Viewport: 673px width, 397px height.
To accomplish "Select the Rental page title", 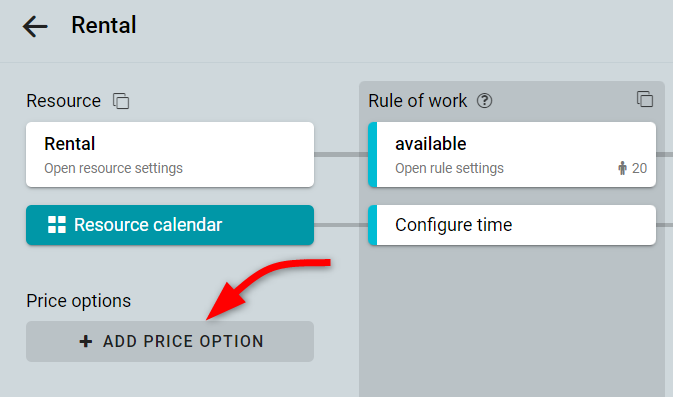I will pyautogui.click(x=103, y=25).
